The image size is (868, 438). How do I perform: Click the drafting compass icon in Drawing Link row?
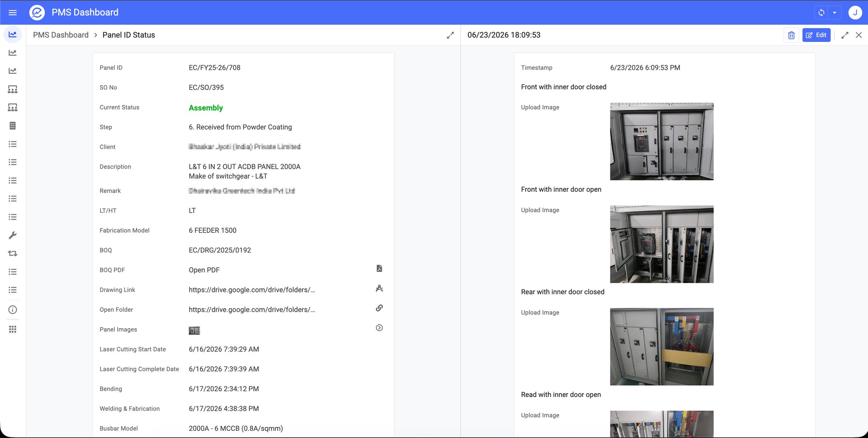coord(380,288)
